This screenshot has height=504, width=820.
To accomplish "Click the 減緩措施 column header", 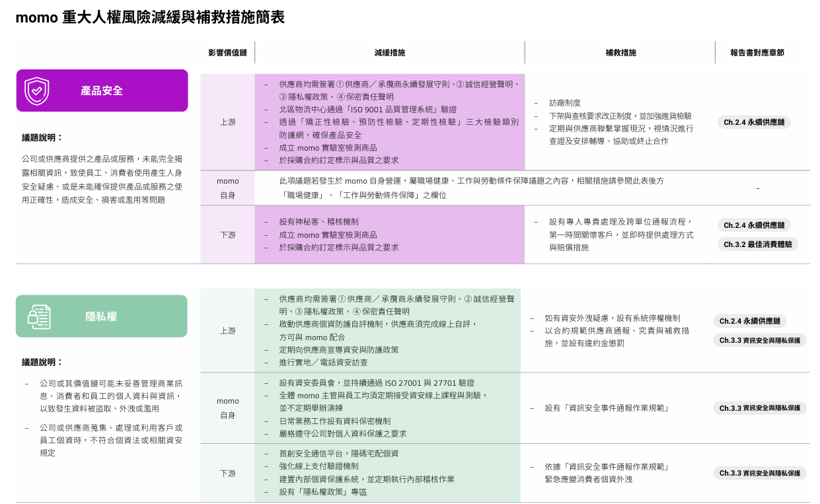I will tap(389, 53).
